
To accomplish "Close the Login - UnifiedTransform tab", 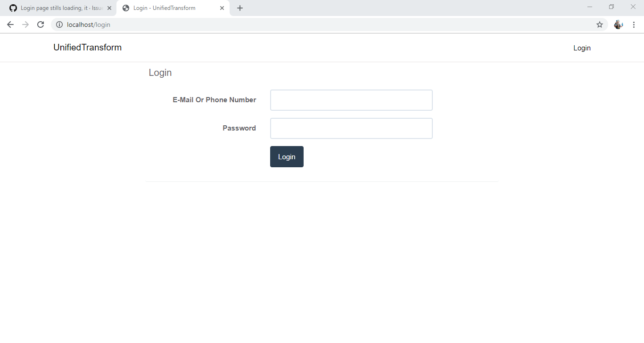I will click(x=222, y=8).
